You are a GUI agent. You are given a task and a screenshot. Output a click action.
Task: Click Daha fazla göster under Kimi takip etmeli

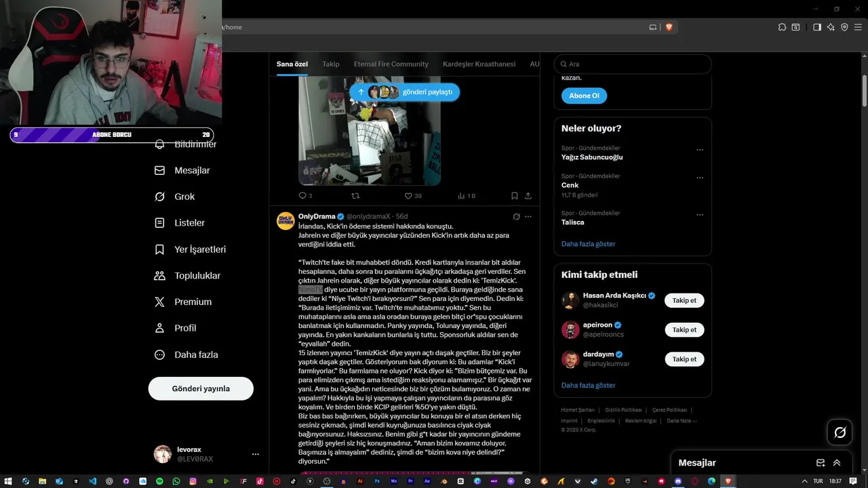pyautogui.click(x=588, y=385)
